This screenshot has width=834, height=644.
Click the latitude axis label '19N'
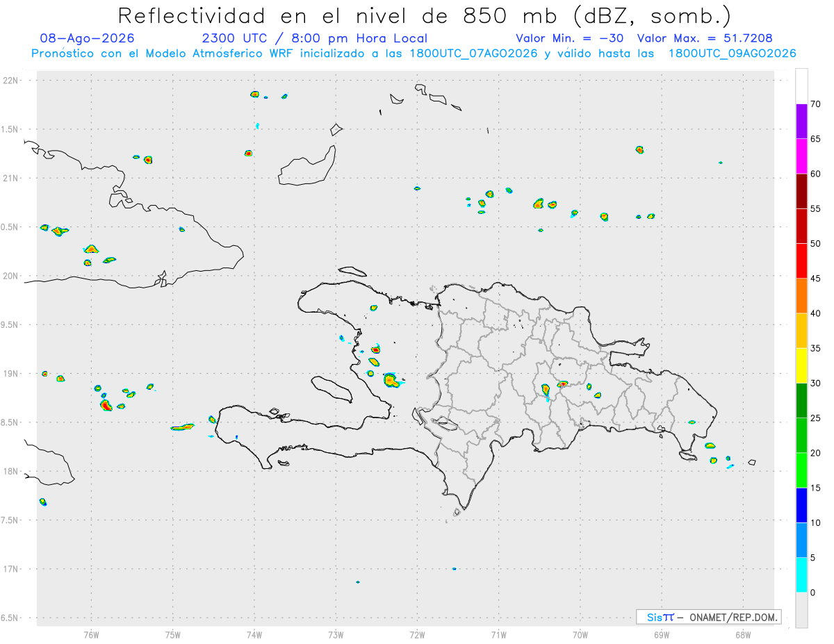[11, 373]
